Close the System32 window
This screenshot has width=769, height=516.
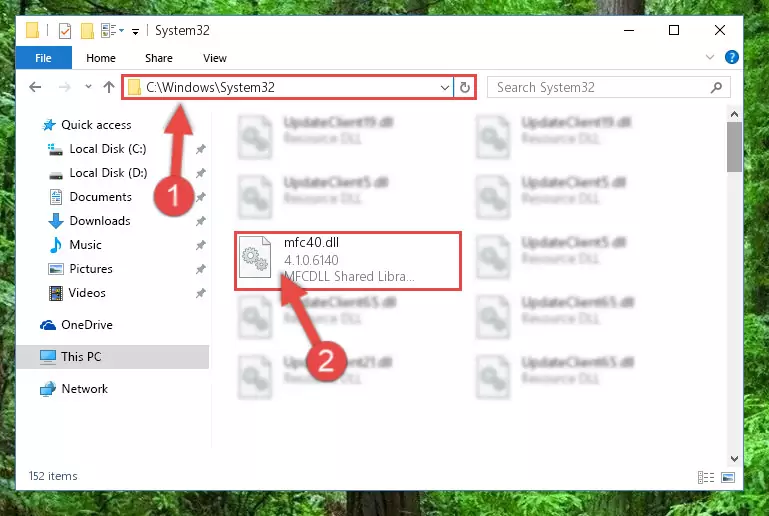[719, 30]
